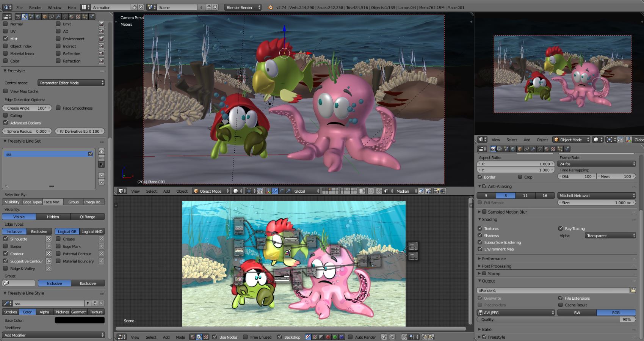Click the Quality slider at 90%

(x=556, y=319)
